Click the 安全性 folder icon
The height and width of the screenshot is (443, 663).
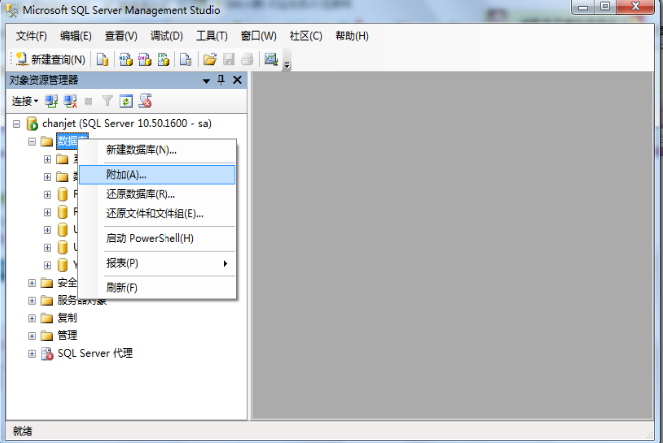click(47, 282)
